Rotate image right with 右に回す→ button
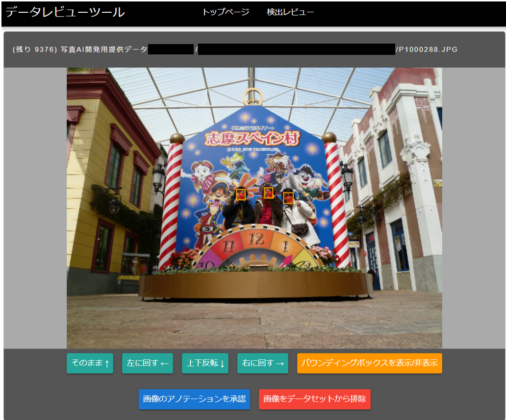The height and width of the screenshot is (420, 506). (x=263, y=363)
